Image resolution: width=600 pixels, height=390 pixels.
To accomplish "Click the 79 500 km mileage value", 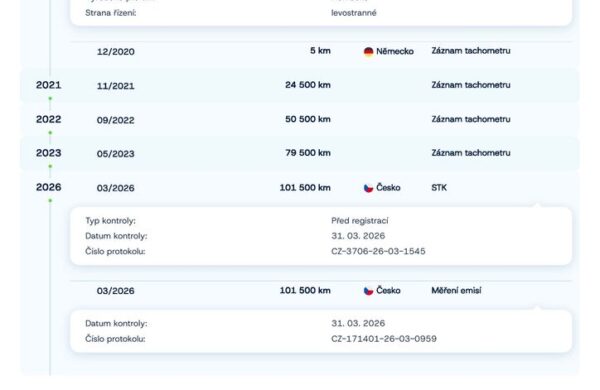I will click(308, 153).
